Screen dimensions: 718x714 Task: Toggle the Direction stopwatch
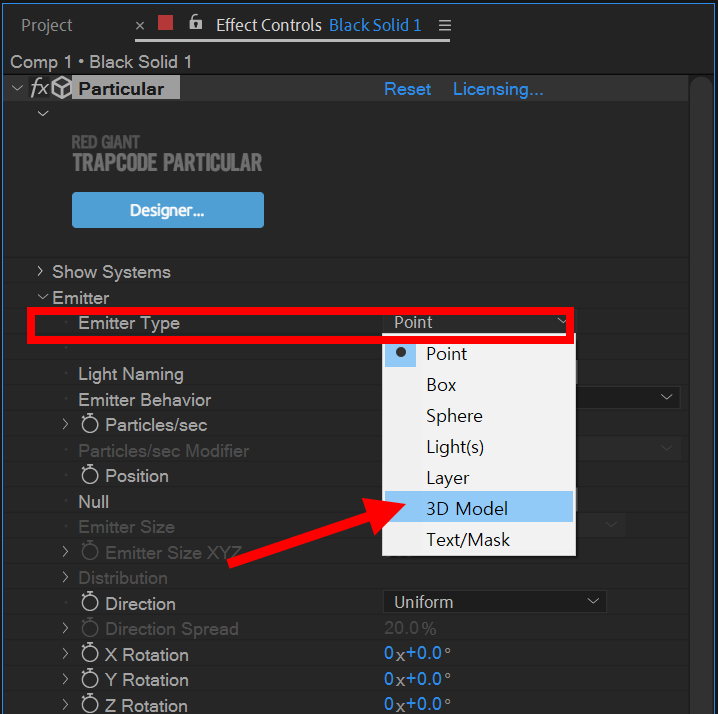point(90,602)
